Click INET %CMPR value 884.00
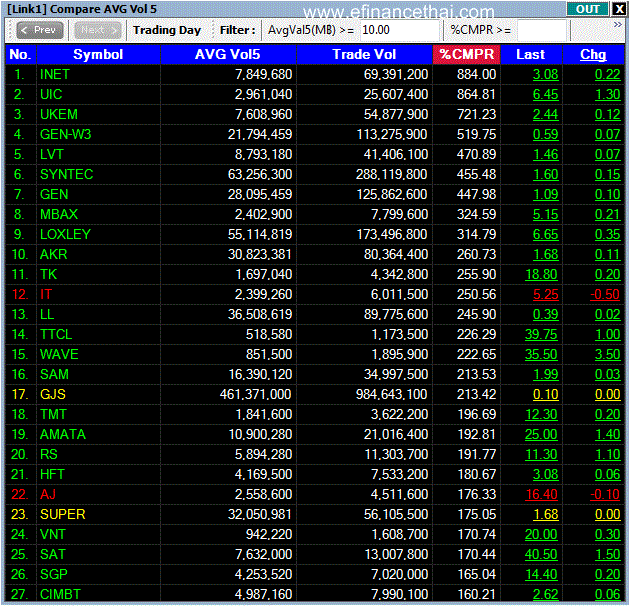The height and width of the screenshot is (606, 630). click(477, 74)
